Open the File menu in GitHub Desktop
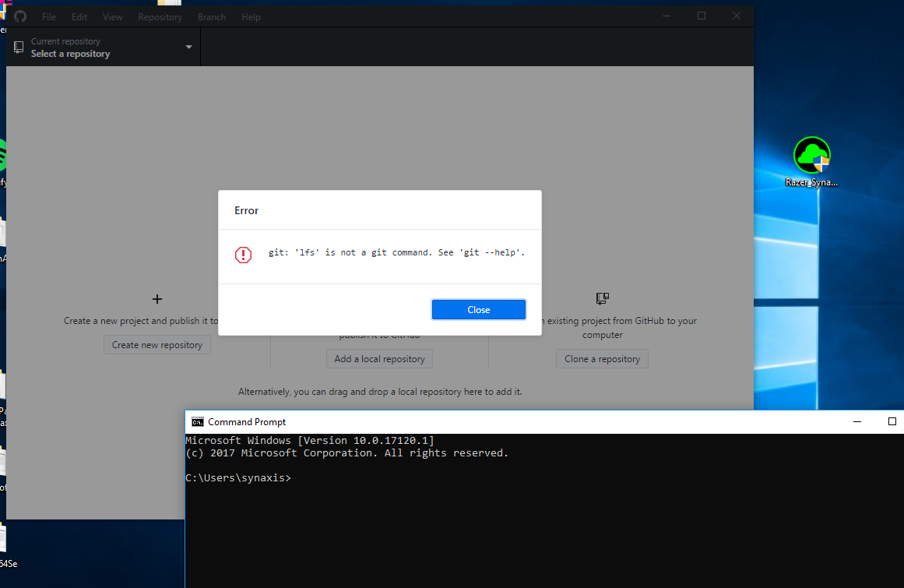This screenshot has width=904, height=588. 49,16
